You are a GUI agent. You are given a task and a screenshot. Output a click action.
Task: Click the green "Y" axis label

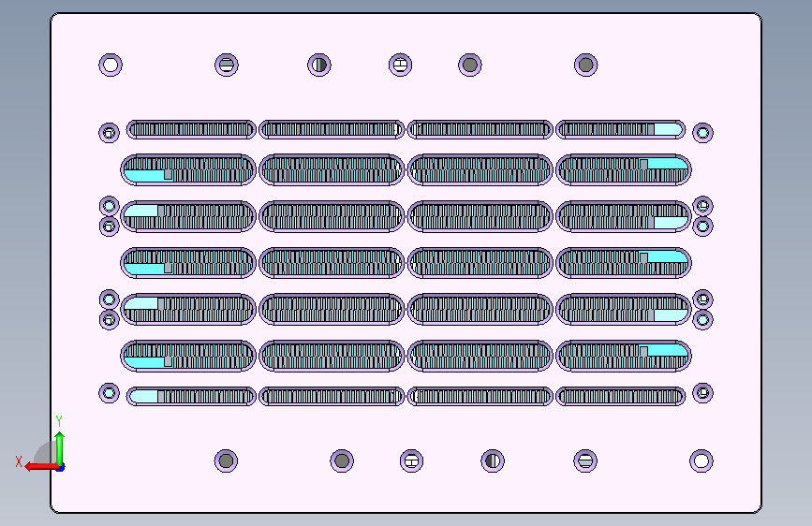pos(59,421)
